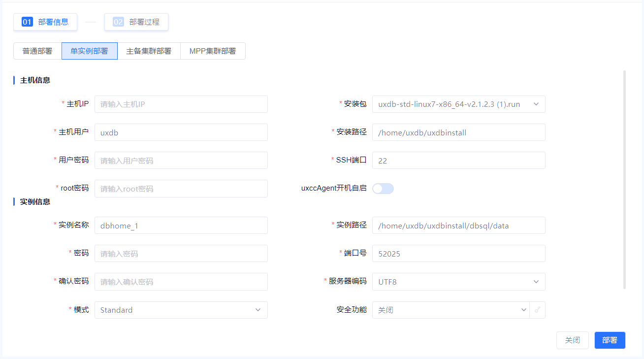This screenshot has height=359, width=644.
Task: Switch to the 主备集群部署 tab
Action: tap(149, 51)
